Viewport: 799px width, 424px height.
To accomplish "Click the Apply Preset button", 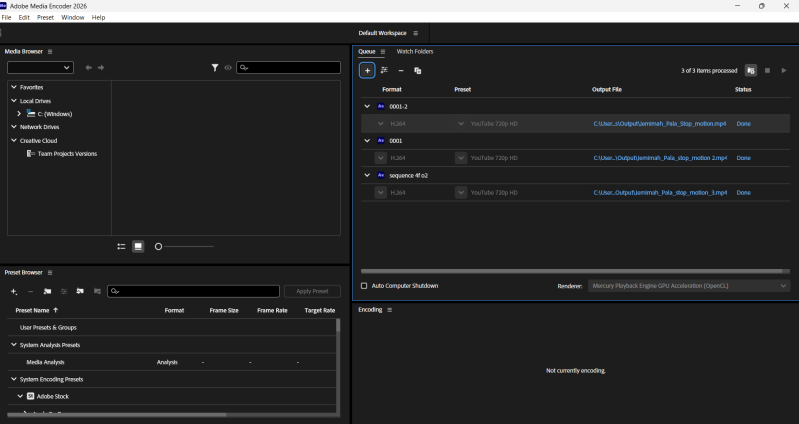I will (312, 292).
